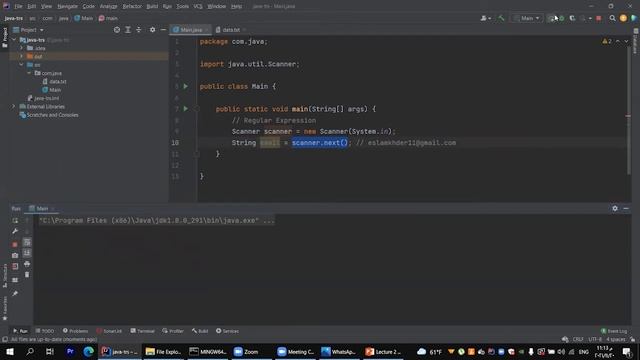Click the Windows Start button
This screenshot has height=360, width=640.
[x=10, y=352]
